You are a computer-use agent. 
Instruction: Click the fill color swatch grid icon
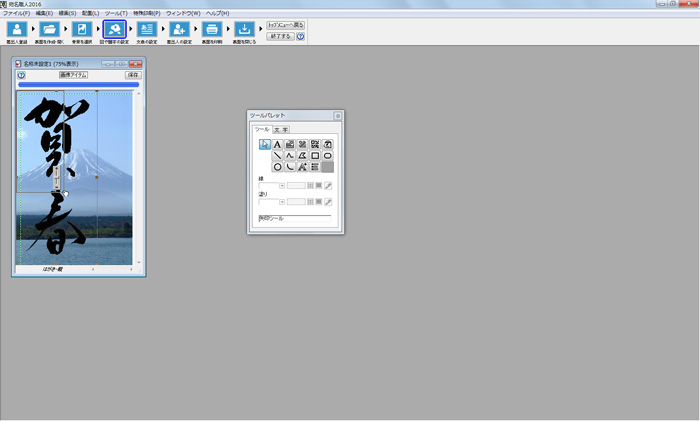[x=310, y=202]
